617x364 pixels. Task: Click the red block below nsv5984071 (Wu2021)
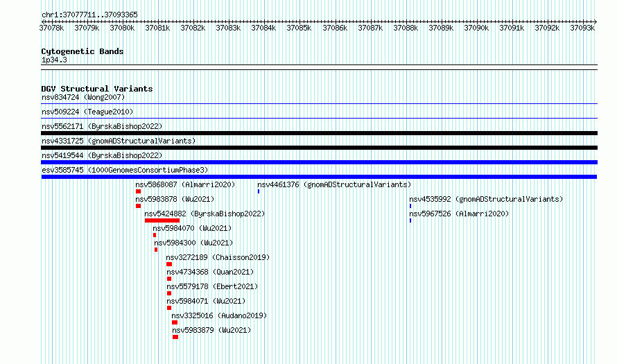169,308
